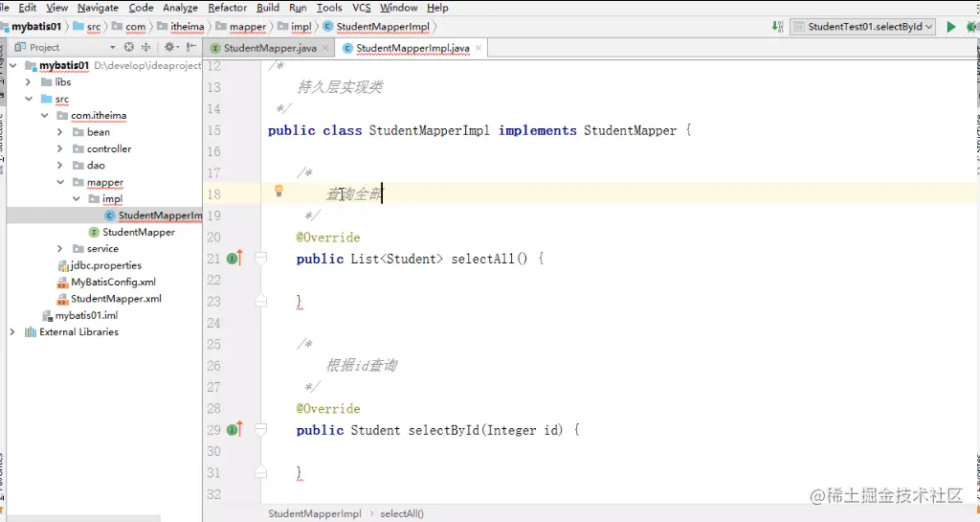
Task: Open the Build menu
Action: pos(268,8)
